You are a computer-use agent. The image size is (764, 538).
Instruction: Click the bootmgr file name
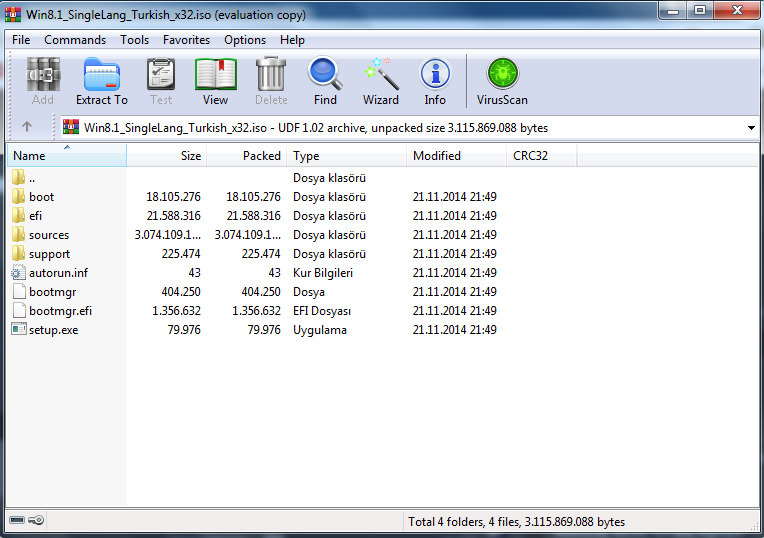point(53,292)
